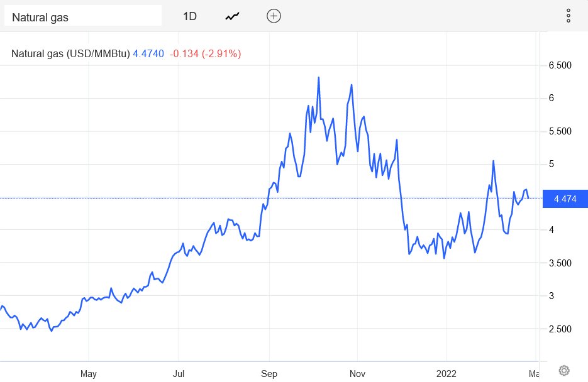Screen dimensions: 588x382
Task: Change the 1D interval selector
Action: [x=190, y=16]
